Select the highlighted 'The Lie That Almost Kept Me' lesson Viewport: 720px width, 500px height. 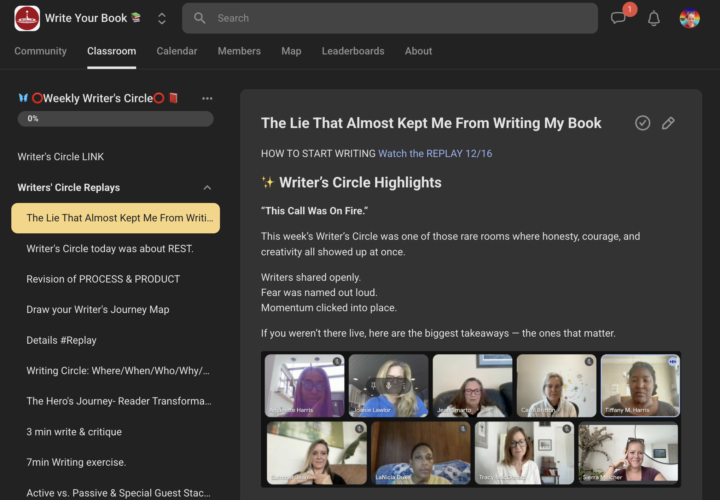pos(115,218)
